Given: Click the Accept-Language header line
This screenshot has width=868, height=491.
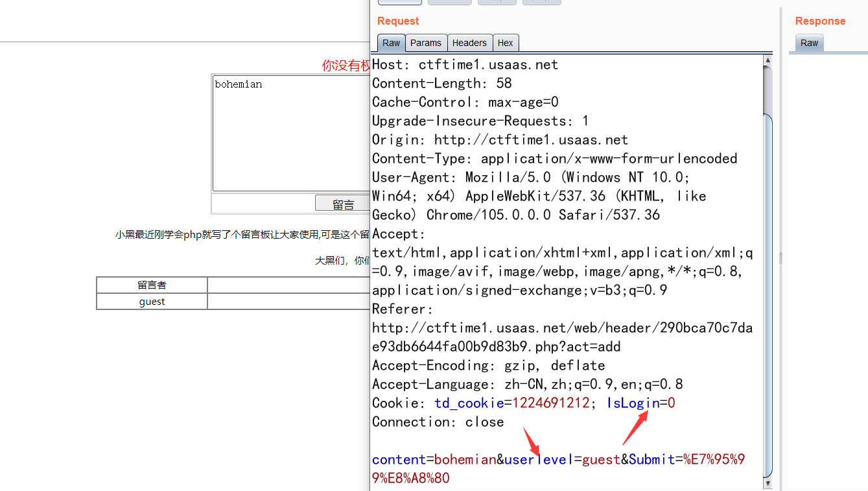Looking at the screenshot, I should coord(527,385).
